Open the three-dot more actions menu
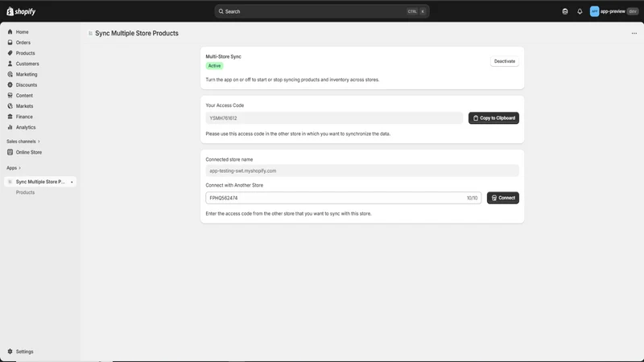Image resolution: width=644 pixels, height=362 pixels. click(634, 33)
